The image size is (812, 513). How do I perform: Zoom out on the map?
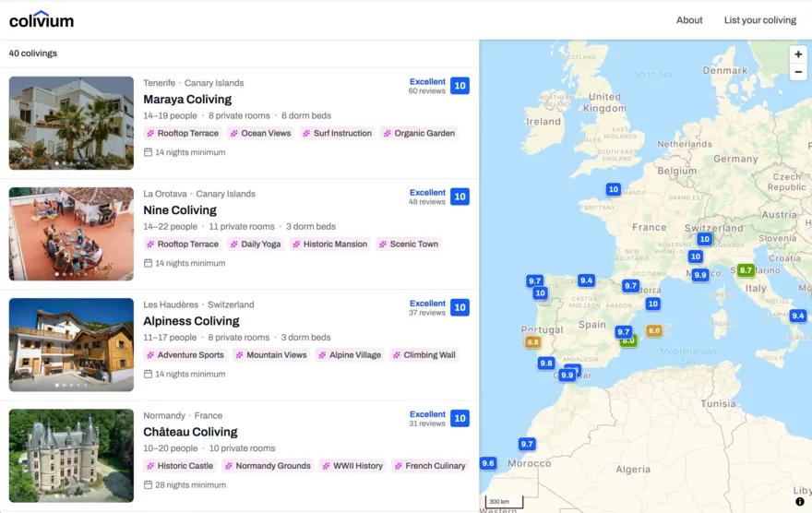[x=798, y=72]
